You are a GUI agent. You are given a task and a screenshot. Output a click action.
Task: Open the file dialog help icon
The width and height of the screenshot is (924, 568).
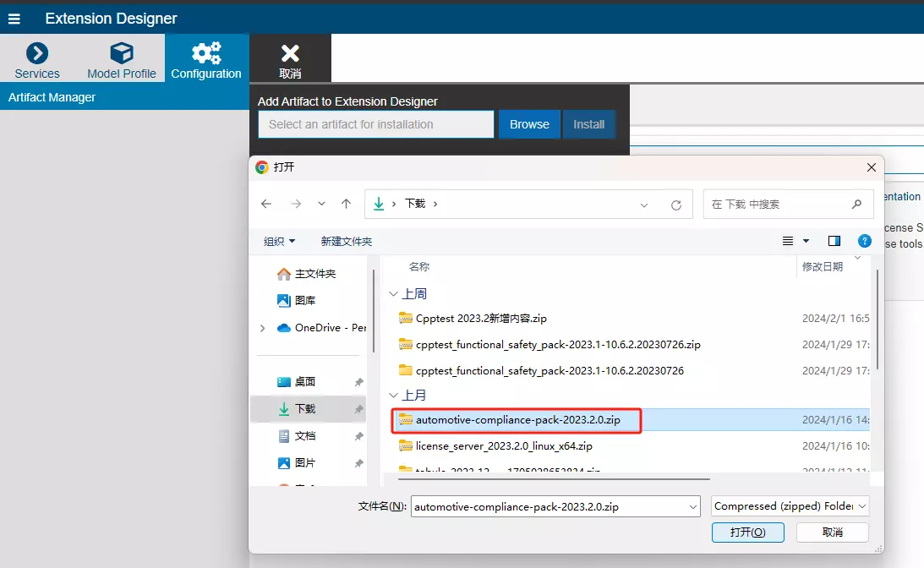click(864, 241)
